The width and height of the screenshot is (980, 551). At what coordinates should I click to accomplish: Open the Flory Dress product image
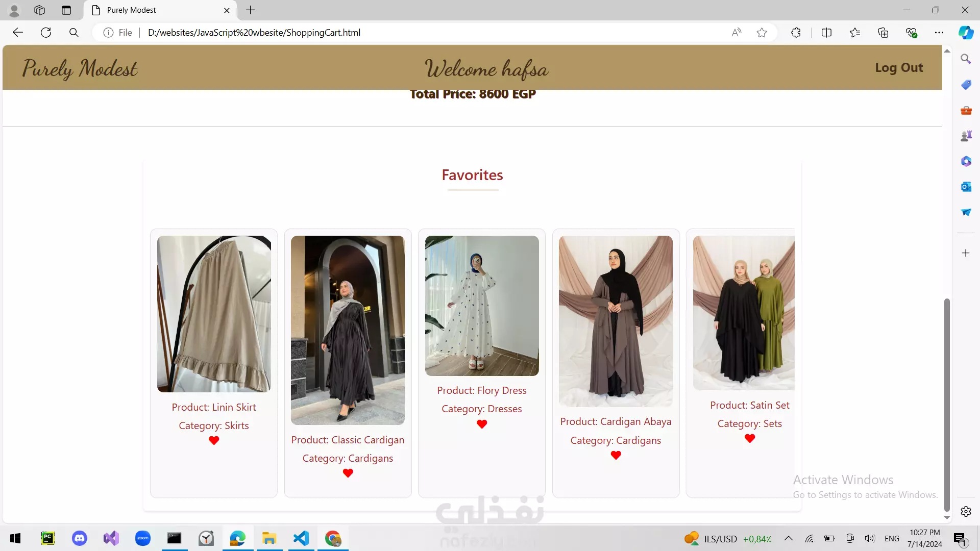[482, 306]
